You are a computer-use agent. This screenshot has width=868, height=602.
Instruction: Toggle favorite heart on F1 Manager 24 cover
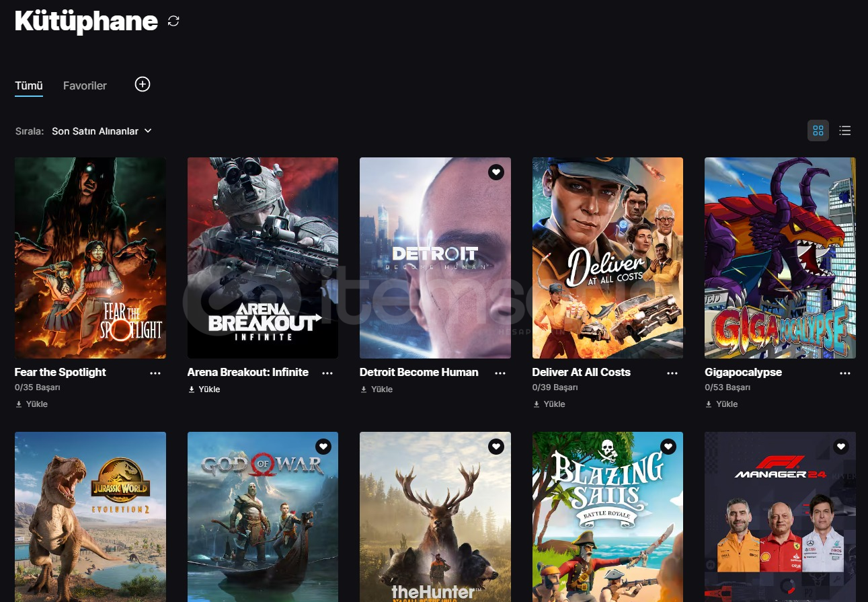(841, 447)
